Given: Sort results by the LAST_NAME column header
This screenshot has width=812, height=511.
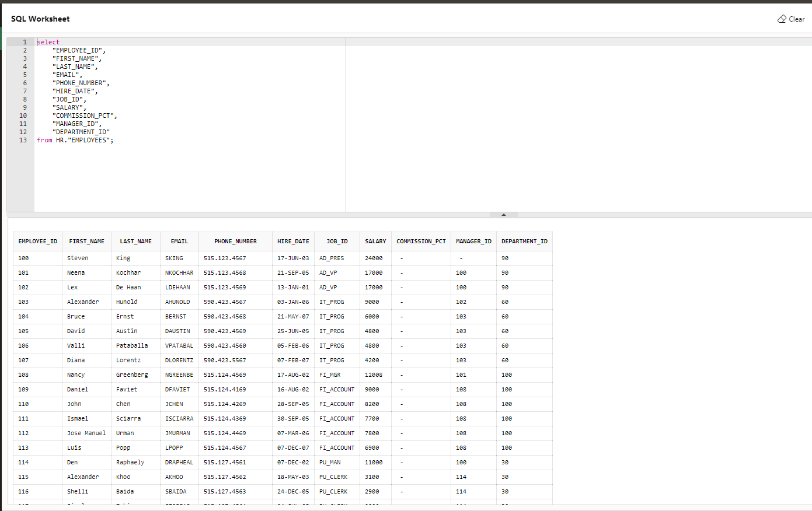Looking at the screenshot, I should 135,241.
